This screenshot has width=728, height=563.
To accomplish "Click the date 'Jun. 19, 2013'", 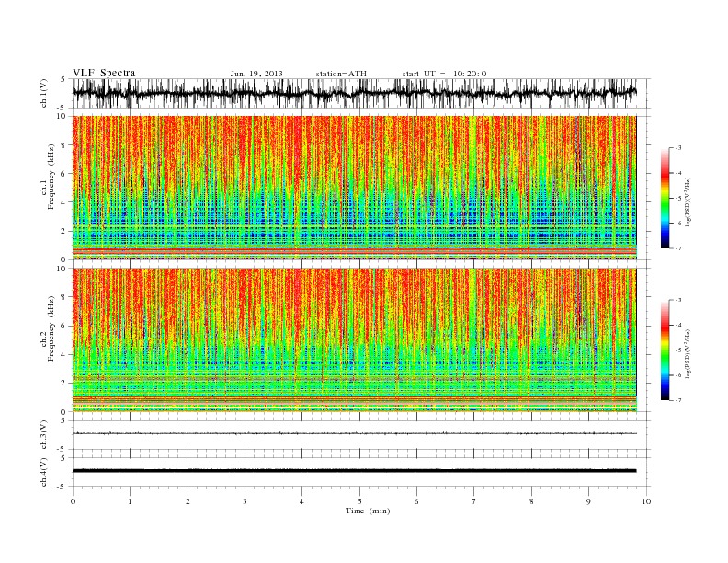I will point(256,74).
